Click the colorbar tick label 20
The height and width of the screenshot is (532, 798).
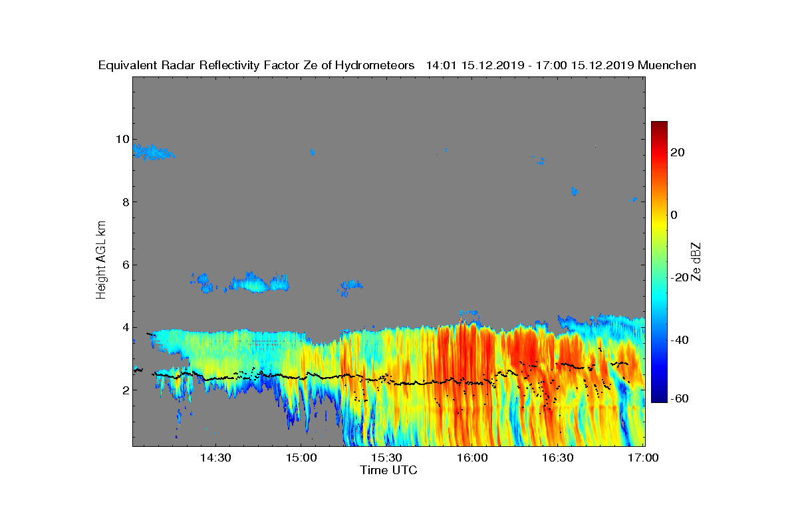[x=678, y=152]
